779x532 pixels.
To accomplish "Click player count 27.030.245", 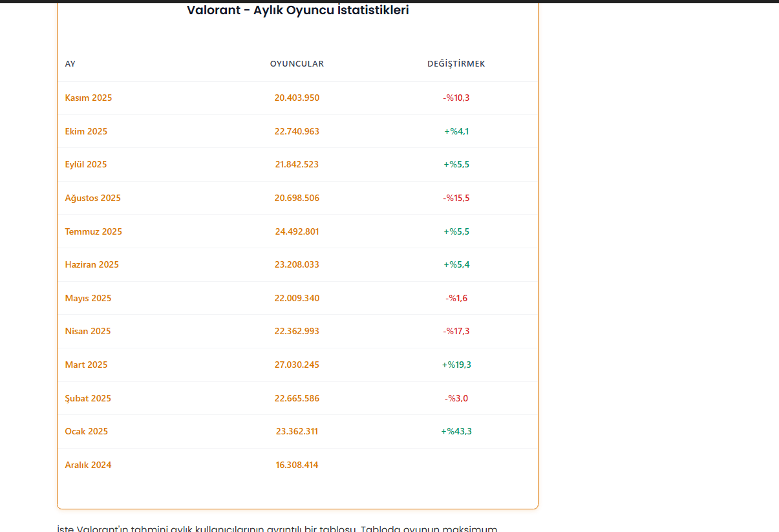I will 297,365.
